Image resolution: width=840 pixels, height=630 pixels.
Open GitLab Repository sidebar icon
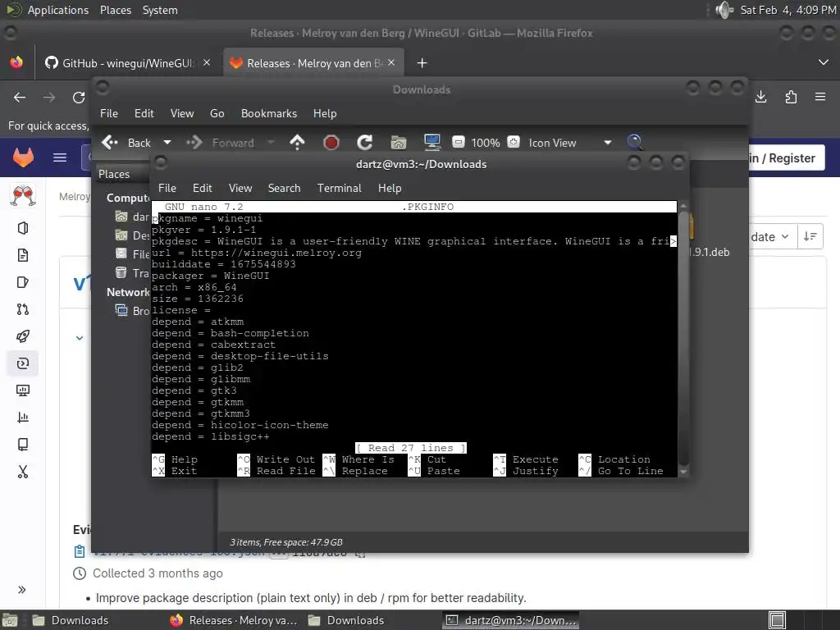(x=22, y=255)
